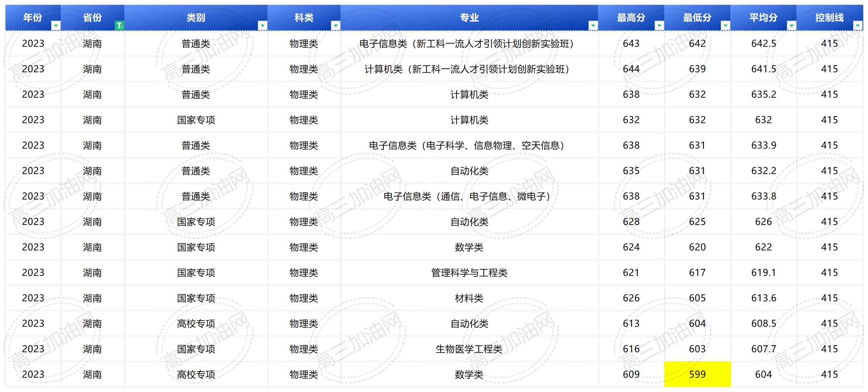868x392 pixels.
Task: Open the 专业 column filter dropdown
Action: click(x=593, y=26)
